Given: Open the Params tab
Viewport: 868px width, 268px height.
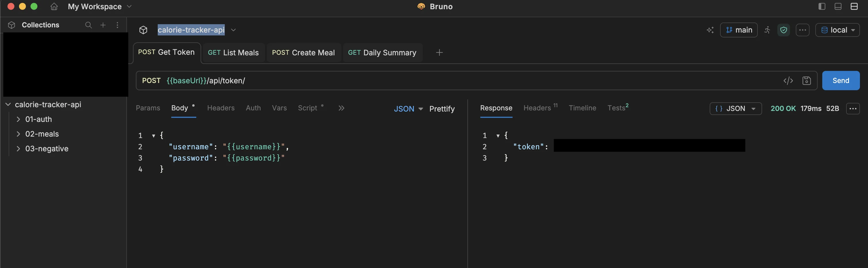Looking at the screenshot, I should coord(148,108).
